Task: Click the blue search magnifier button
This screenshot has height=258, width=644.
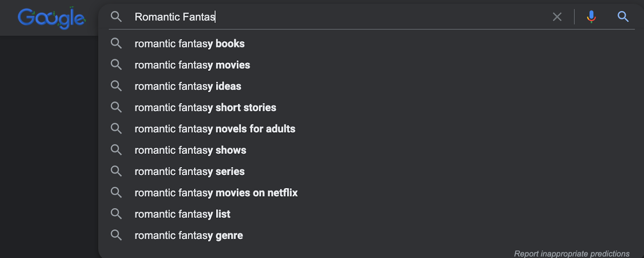Action: (x=623, y=17)
